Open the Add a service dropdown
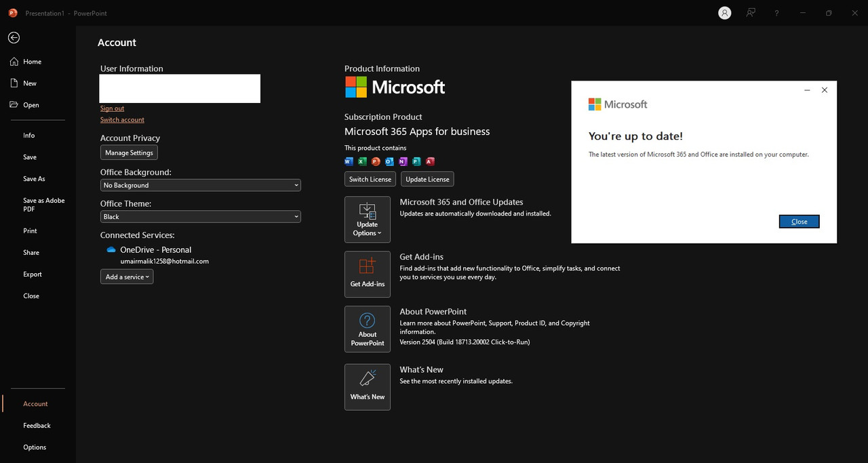This screenshot has width=868, height=463. [x=127, y=277]
